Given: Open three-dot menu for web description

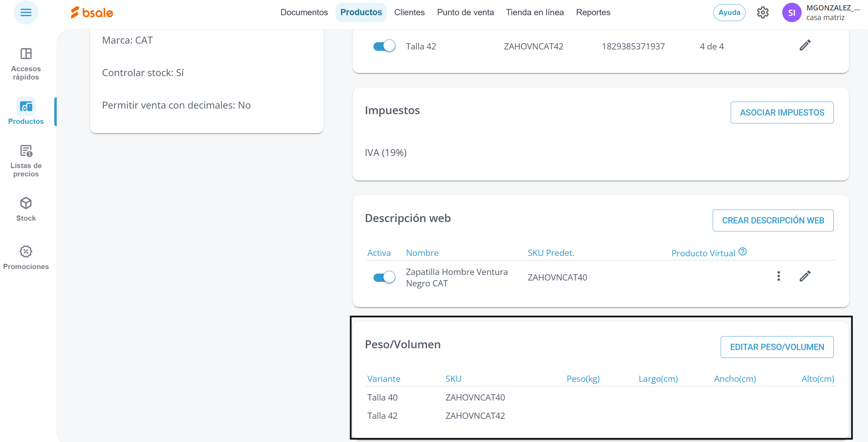Looking at the screenshot, I should pos(778,276).
